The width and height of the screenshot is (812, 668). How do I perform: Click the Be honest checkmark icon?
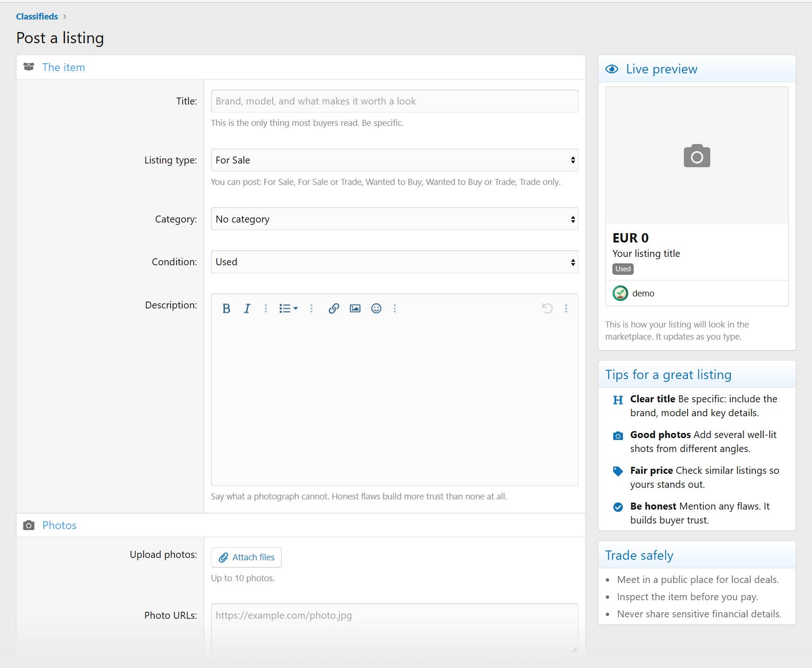click(x=618, y=507)
